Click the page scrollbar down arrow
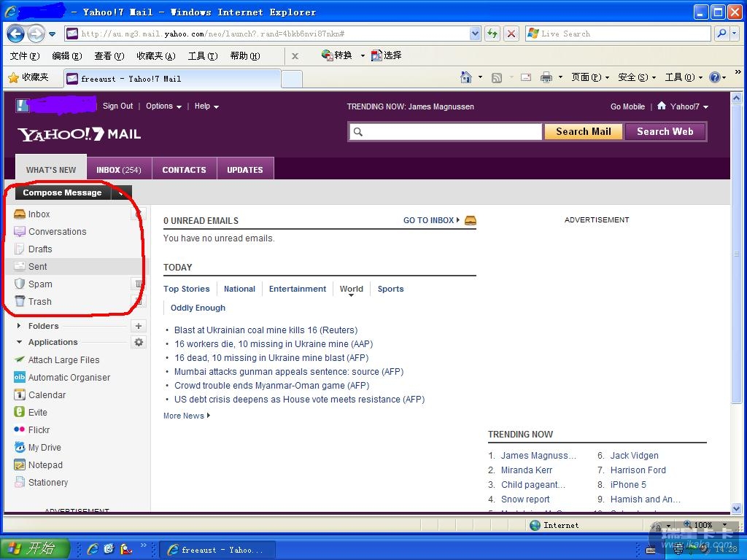This screenshot has height=560, width=747. pyautogui.click(x=736, y=507)
